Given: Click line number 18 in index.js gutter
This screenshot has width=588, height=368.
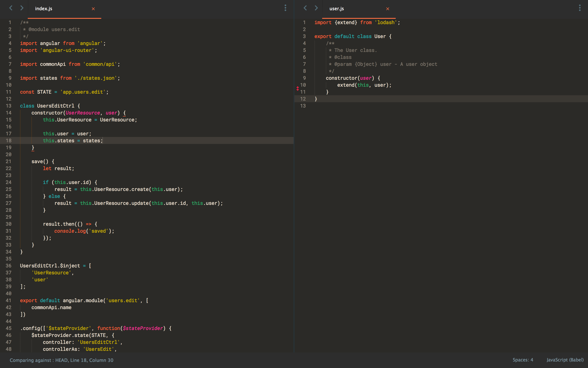Looking at the screenshot, I should pyautogui.click(x=9, y=141).
